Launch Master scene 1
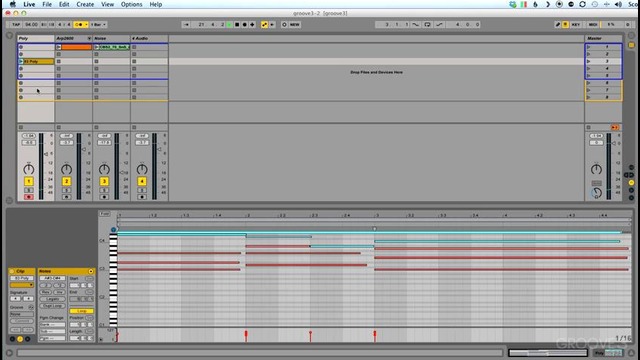Image resolution: width=640 pixels, height=360 pixels. pyautogui.click(x=589, y=47)
